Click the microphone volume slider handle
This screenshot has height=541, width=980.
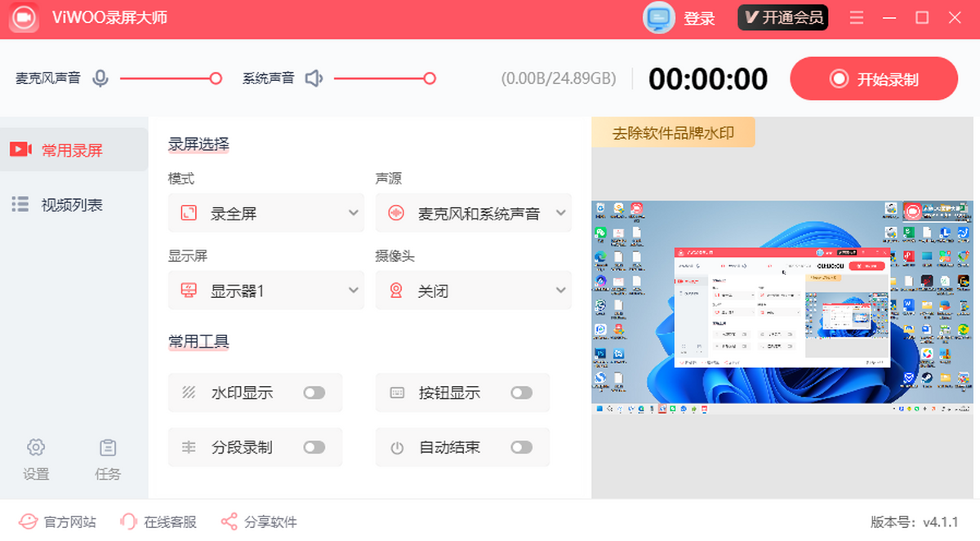click(216, 78)
